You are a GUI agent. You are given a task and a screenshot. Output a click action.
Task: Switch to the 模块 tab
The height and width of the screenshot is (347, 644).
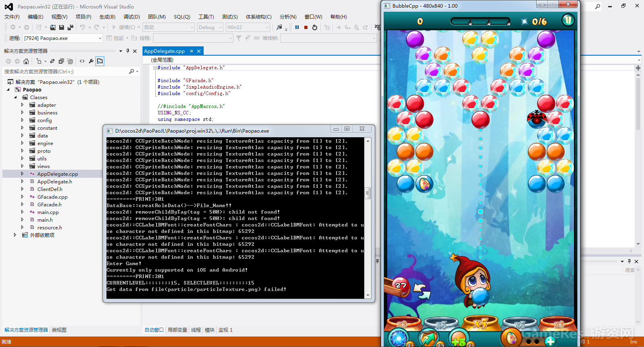[210, 330]
